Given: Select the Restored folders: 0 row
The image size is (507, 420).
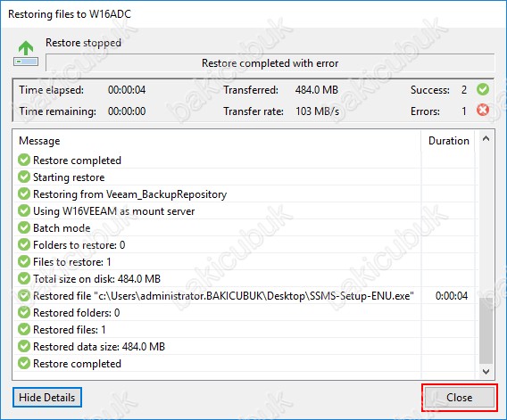Looking at the screenshot, I should point(245,312).
